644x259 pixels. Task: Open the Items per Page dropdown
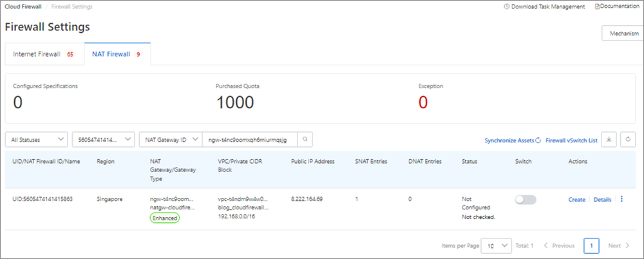tap(496, 245)
